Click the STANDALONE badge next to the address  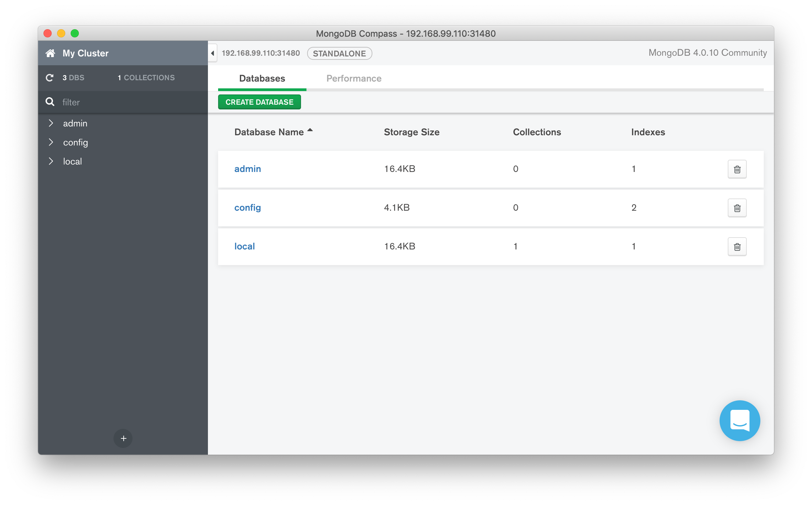coord(339,53)
